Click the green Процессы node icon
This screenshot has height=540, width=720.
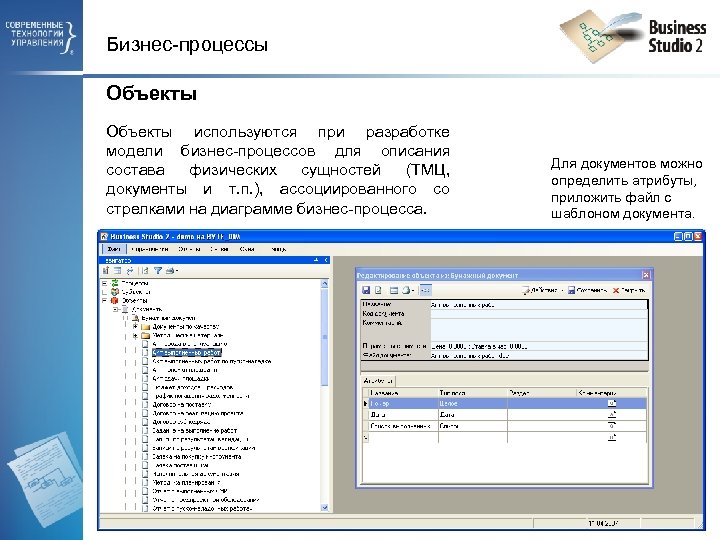pos(115,283)
